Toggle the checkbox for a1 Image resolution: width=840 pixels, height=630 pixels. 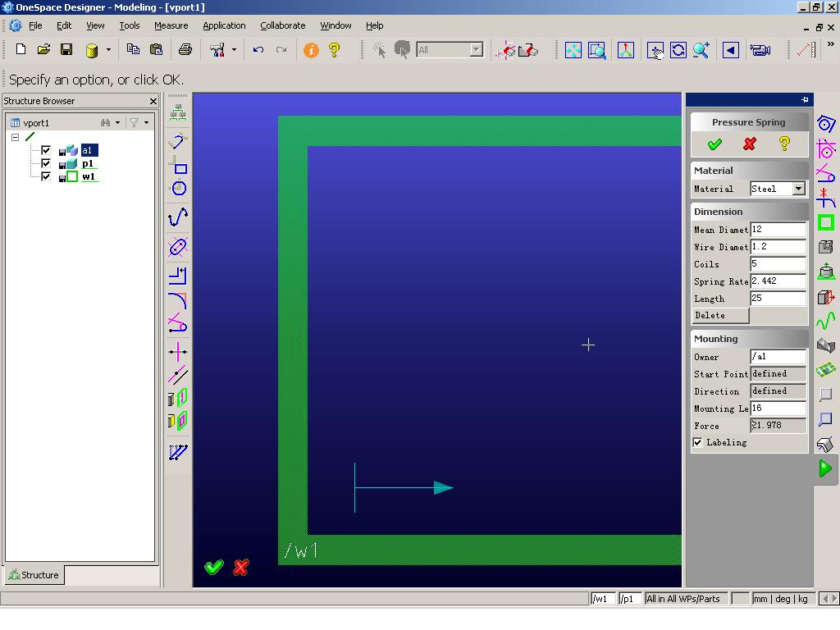click(46, 150)
